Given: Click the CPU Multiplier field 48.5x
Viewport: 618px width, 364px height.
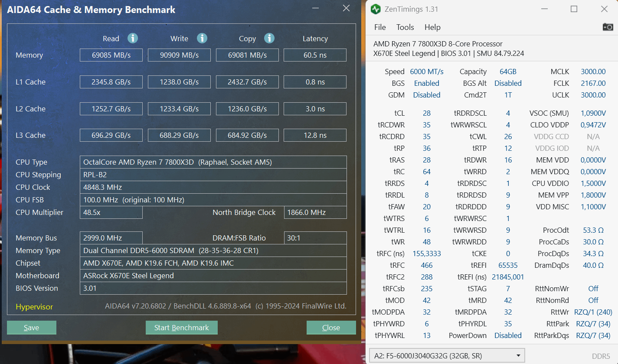Looking at the screenshot, I should 111,212.
